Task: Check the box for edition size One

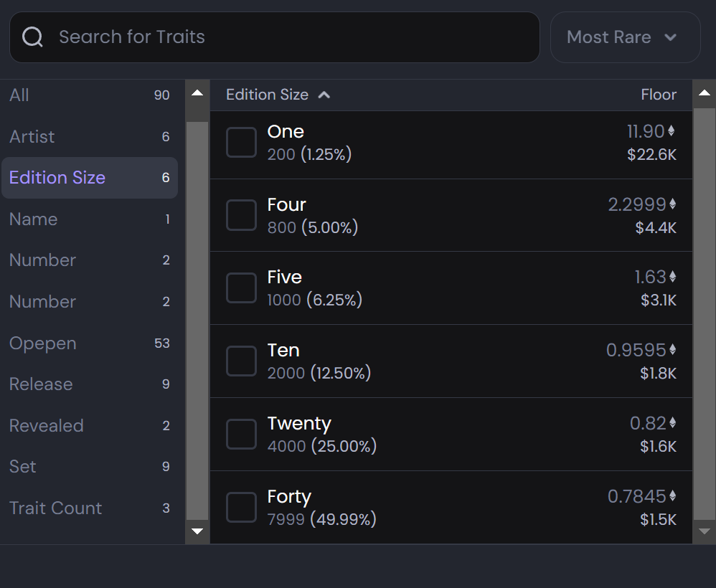Action: (x=241, y=142)
